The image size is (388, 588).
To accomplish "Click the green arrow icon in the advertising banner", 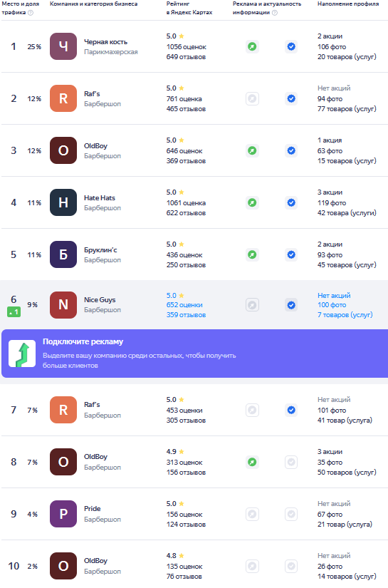I will (x=22, y=354).
